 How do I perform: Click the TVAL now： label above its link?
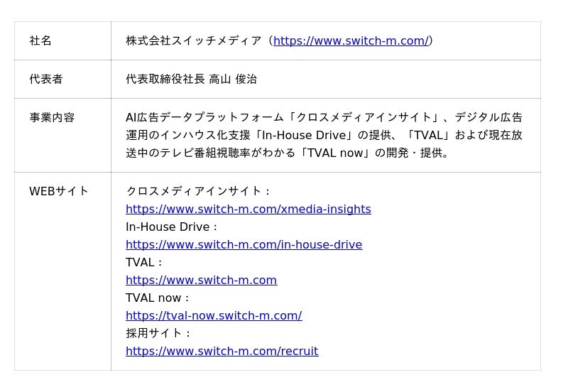158,298
